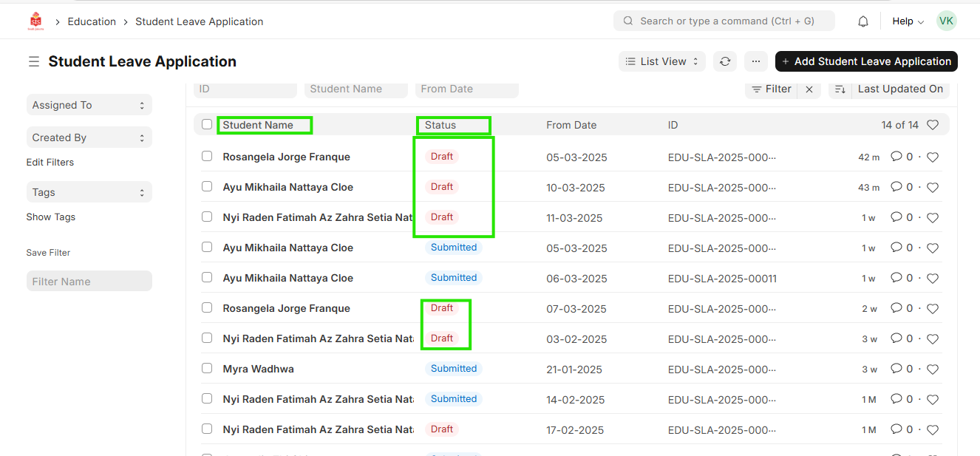Go to Education breadcrumb
The width and height of the screenshot is (980, 456).
point(92,21)
